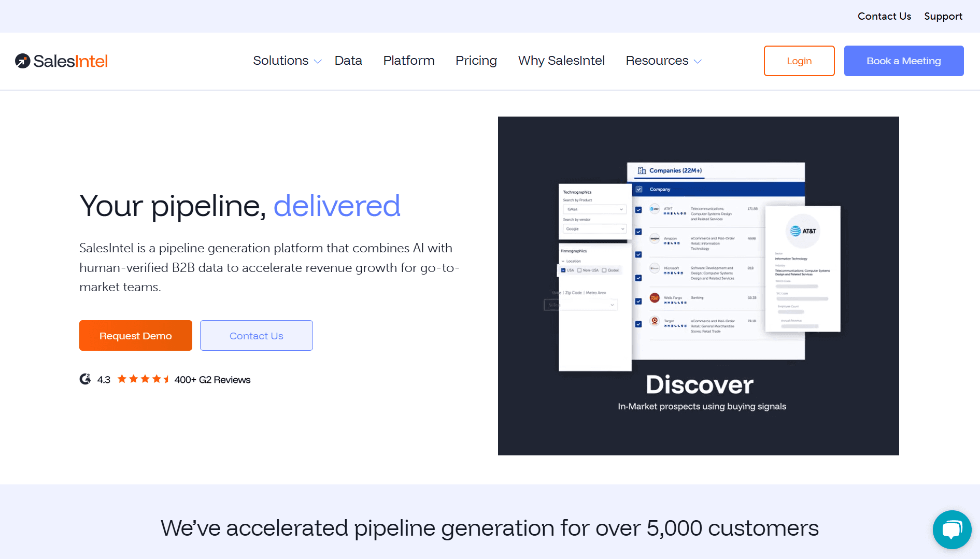The height and width of the screenshot is (559, 980).
Task: Select the Data navigation item
Action: (348, 61)
